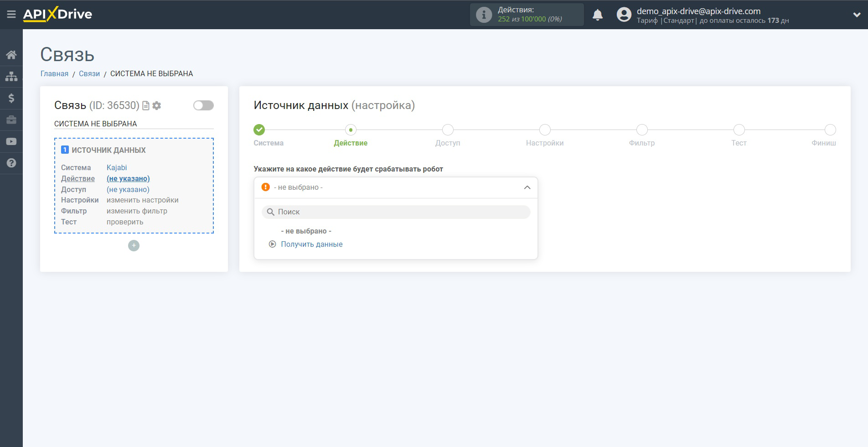868x447 pixels.
Task: Toggle the connection on/off switch
Action: (x=203, y=105)
